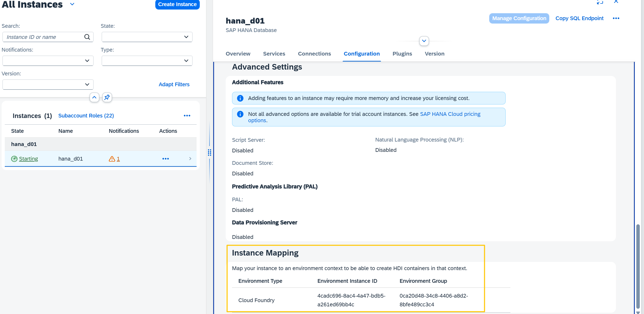Open row details arrow for hana_d01
The image size is (644, 314).
pos(190,159)
